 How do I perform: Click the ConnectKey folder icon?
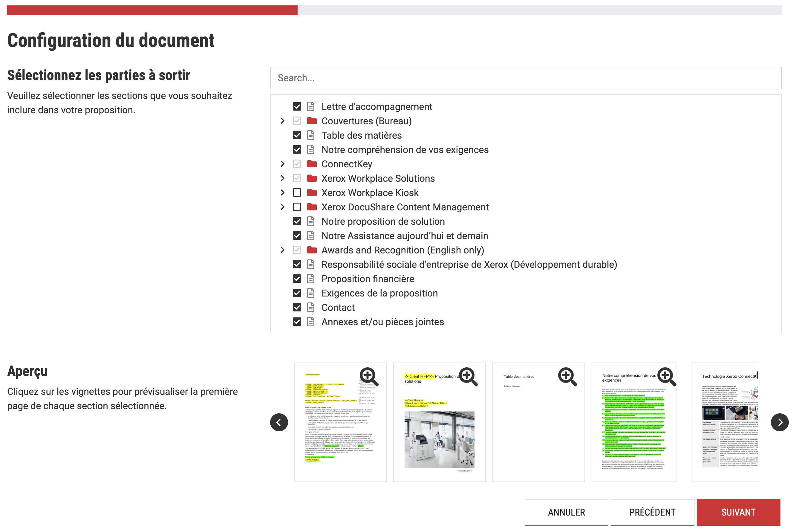(312, 164)
